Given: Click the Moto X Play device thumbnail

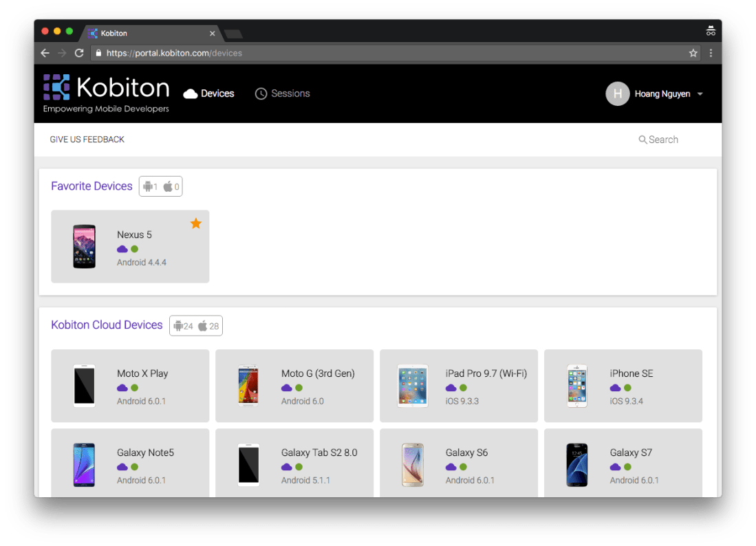Looking at the screenshot, I should point(84,386).
